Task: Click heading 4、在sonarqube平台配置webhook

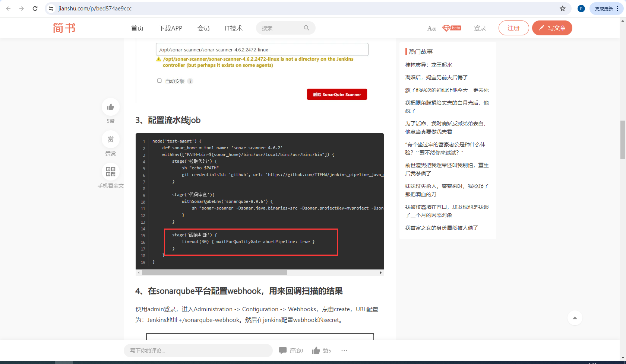Action: [x=239, y=291]
